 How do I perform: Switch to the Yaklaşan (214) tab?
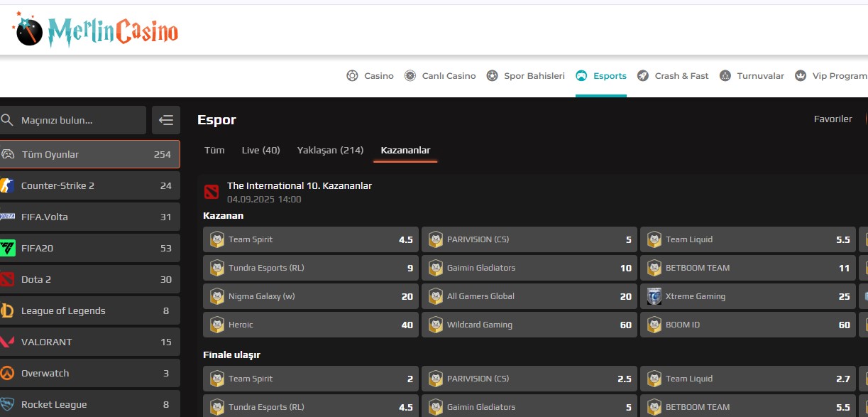330,150
